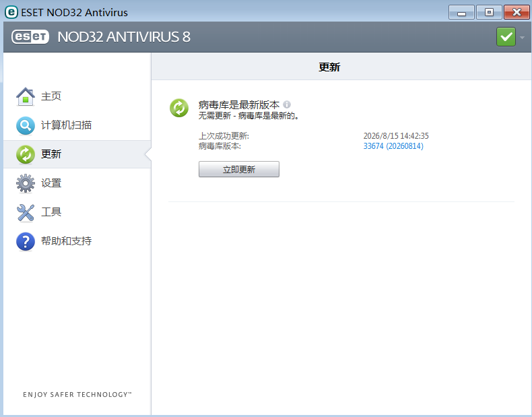Screen dimensions: 532x417
Task: Click the green protection status checkmark icon
Action: coord(506,36)
